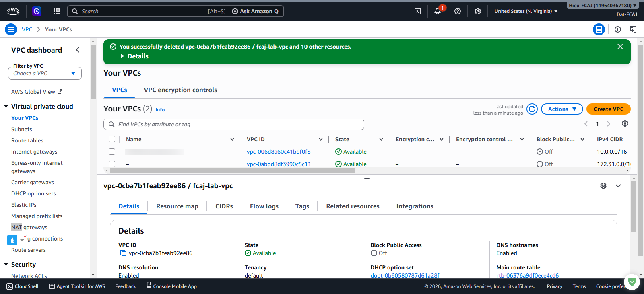
Task: Open the AWS home logo
Action: tap(13, 11)
